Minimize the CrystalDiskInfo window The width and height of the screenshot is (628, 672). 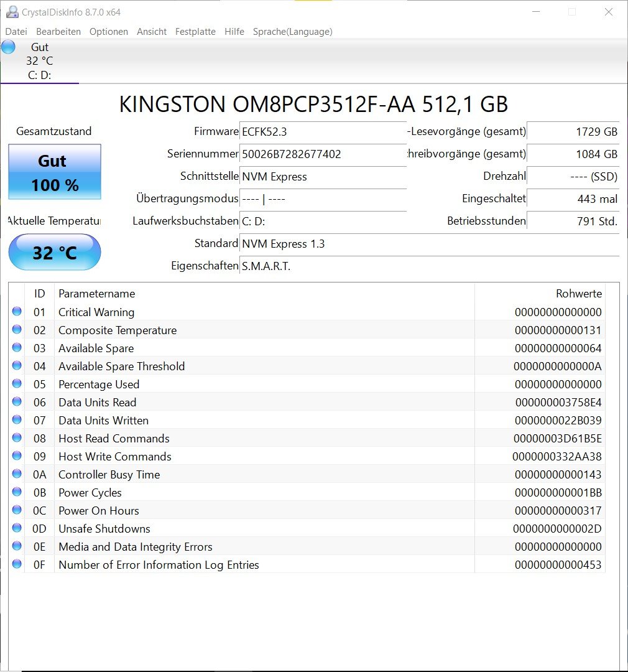[536, 12]
